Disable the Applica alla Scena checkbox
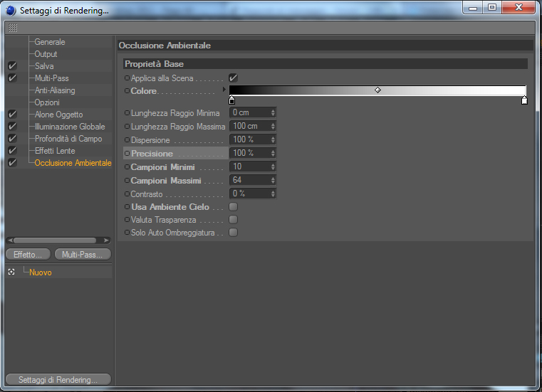 [234, 78]
